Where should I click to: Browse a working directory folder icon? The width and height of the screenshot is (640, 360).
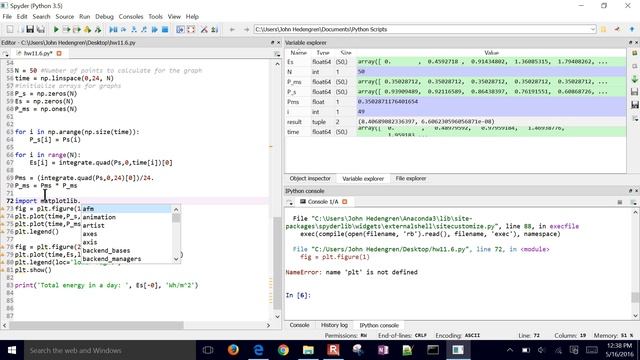click(x=603, y=29)
